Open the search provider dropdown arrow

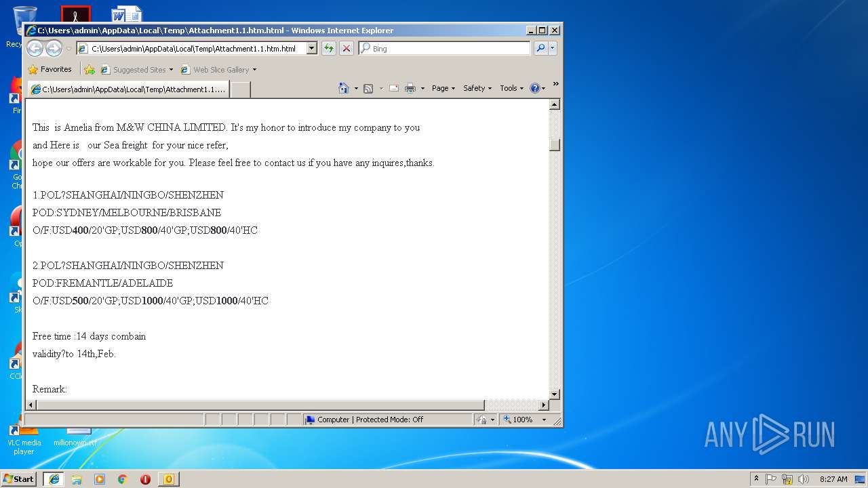[x=553, y=48]
